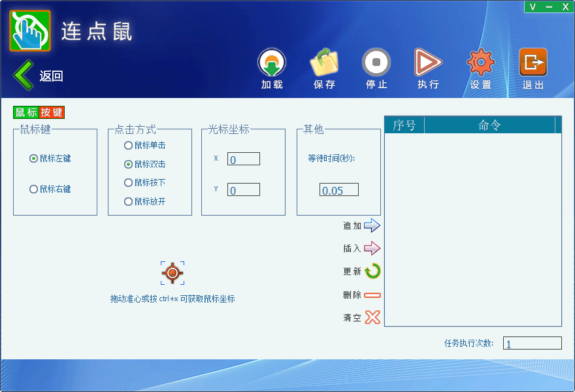Viewport: 575px width, 392px height.
Task: Click the 序号 column header
Action: [x=404, y=125]
